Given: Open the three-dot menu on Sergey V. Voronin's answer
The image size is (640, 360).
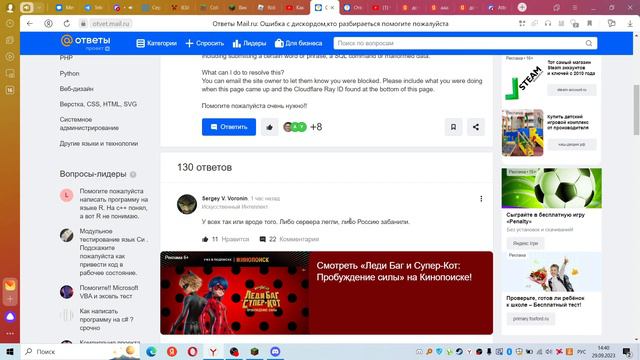Looking at the screenshot, I should click(481, 199).
